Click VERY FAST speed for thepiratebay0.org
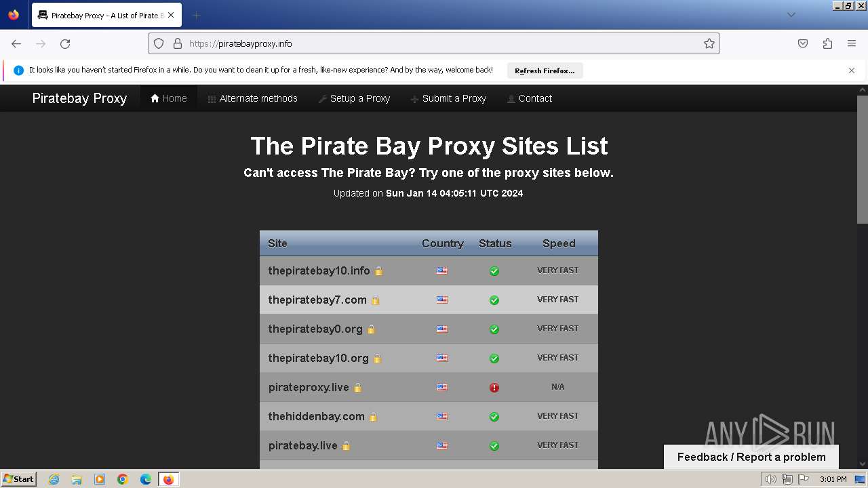This screenshot has width=868, height=488. (558, 329)
